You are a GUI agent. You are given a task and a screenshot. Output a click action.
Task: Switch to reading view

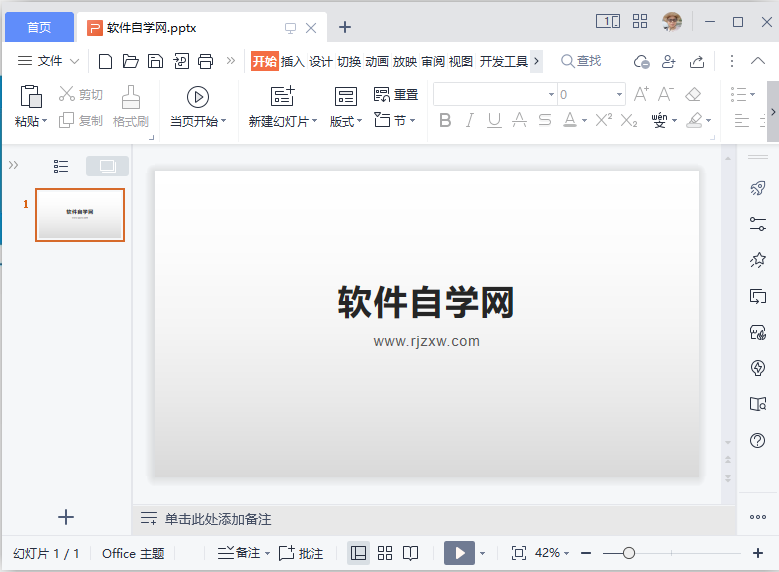point(410,553)
